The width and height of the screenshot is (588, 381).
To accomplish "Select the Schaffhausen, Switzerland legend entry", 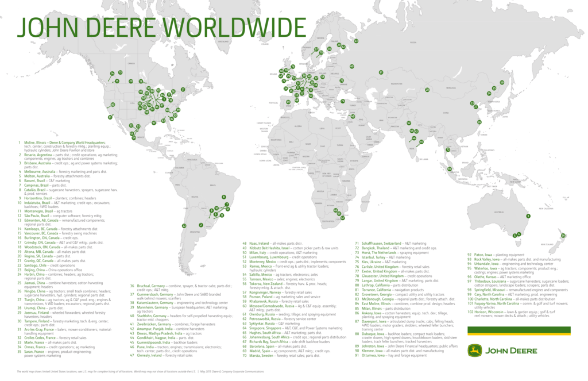I will 390,243.
